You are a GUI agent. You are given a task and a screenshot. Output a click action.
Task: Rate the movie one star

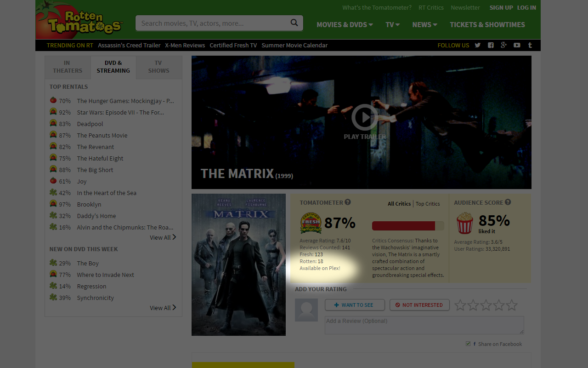click(x=460, y=305)
